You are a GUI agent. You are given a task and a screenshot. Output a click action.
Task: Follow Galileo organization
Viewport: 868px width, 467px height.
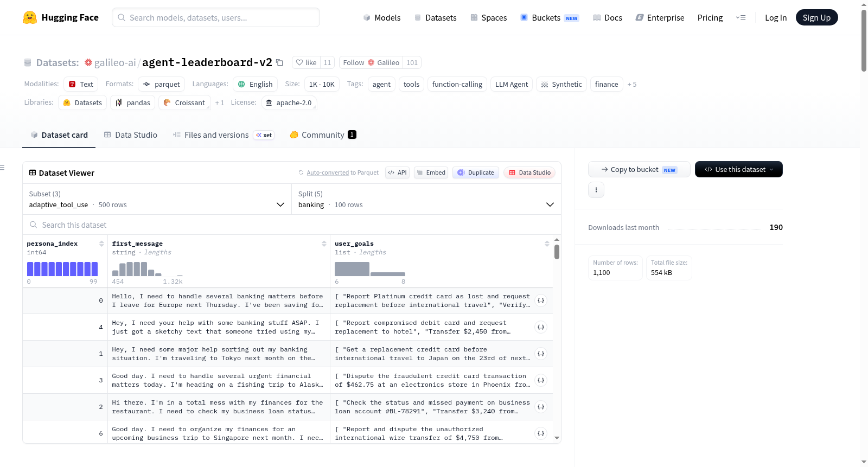(372, 62)
